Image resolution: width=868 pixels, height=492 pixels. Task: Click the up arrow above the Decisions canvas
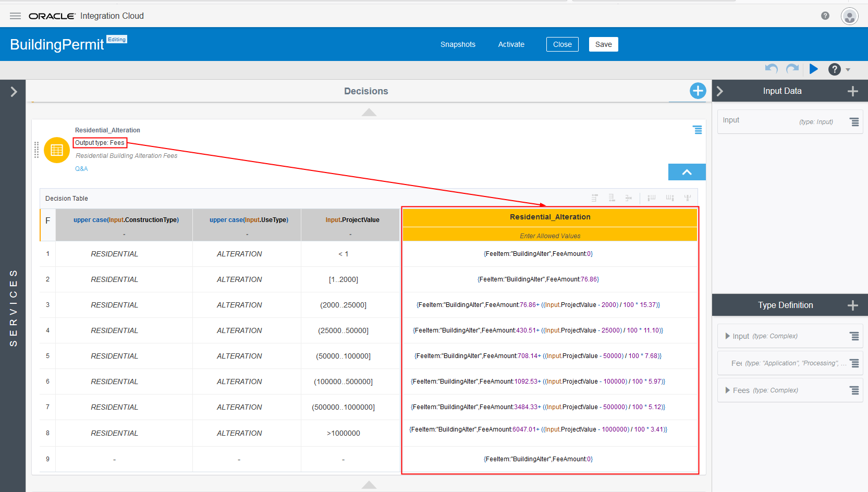[x=369, y=112]
